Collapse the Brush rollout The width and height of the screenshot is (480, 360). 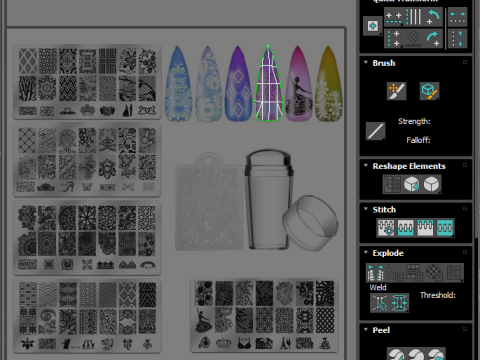pyautogui.click(x=366, y=62)
